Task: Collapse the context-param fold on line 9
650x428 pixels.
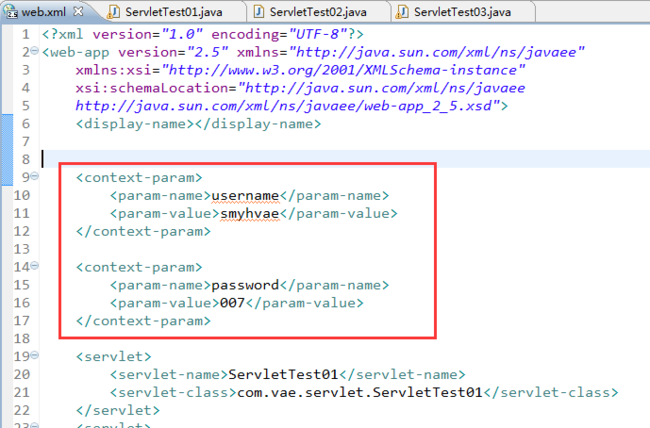Action: pos(34,176)
